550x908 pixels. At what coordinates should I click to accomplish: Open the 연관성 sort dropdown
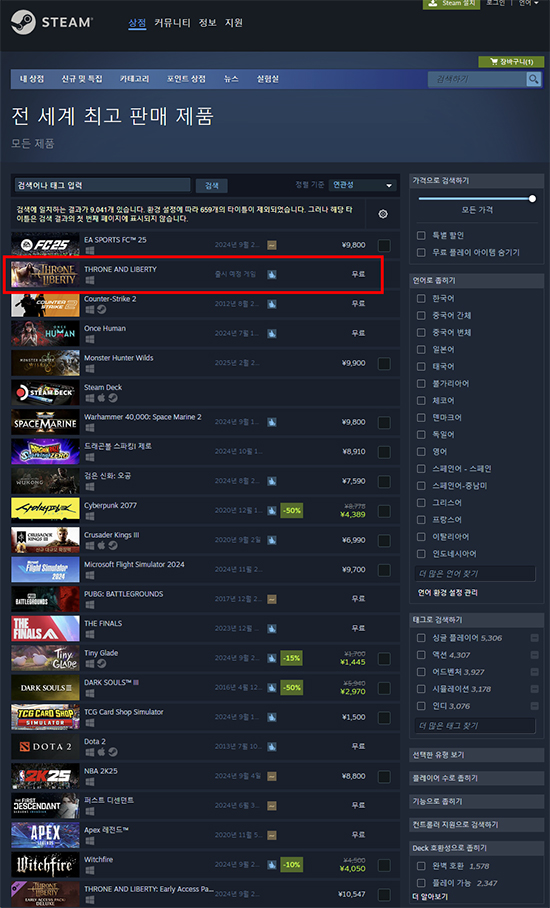pyautogui.click(x=362, y=185)
